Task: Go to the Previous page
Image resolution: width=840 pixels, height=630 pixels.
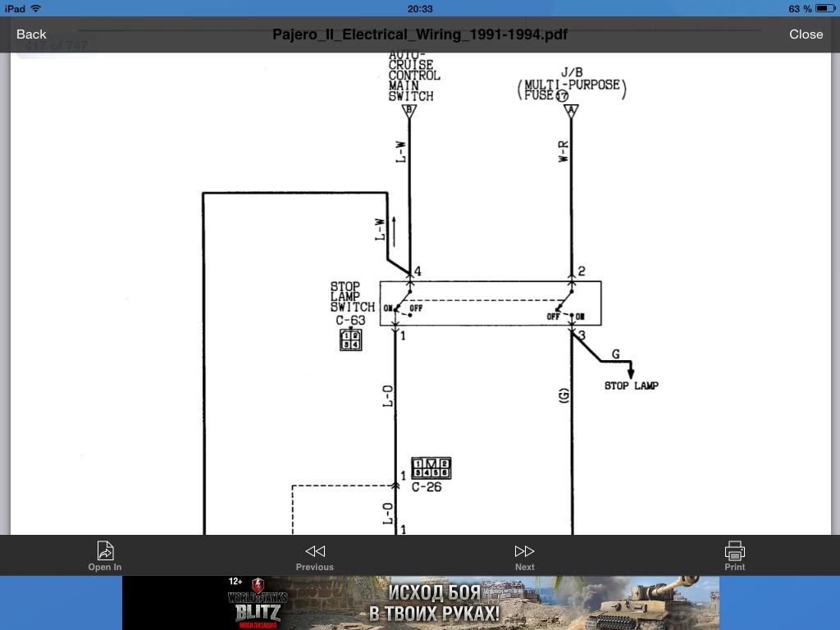Action: pos(315,555)
